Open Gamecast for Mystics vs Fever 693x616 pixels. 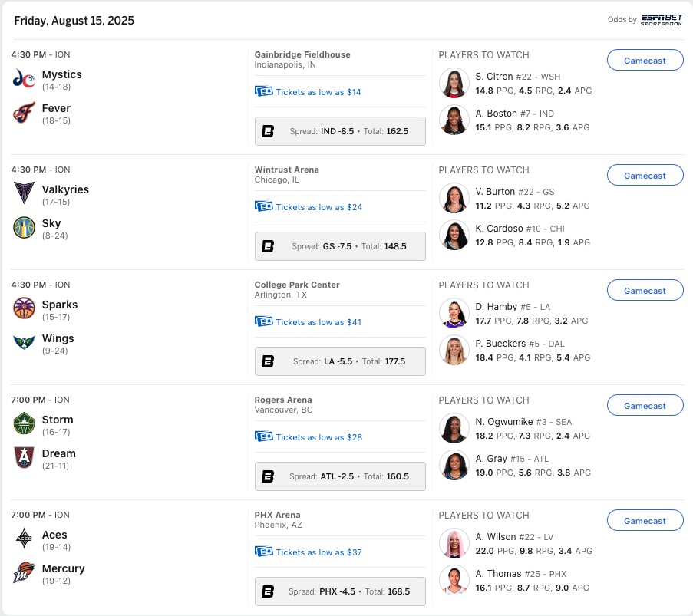[645, 61]
